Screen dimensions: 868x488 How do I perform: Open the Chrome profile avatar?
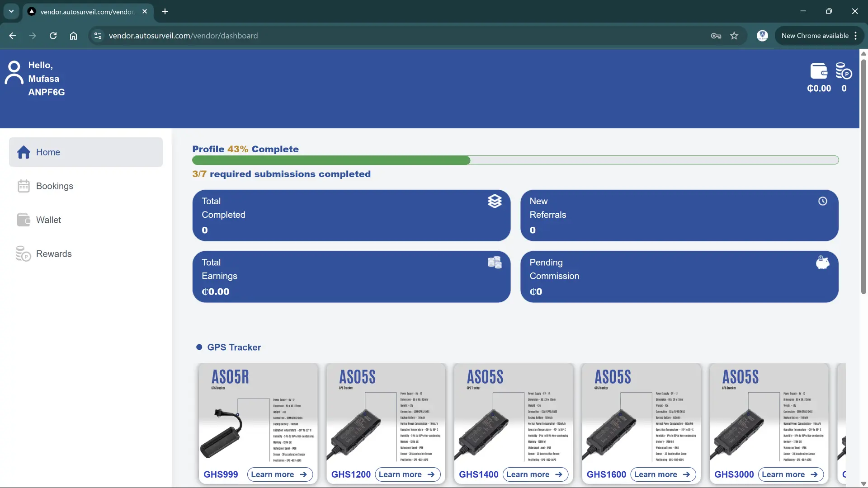coord(762,36)
